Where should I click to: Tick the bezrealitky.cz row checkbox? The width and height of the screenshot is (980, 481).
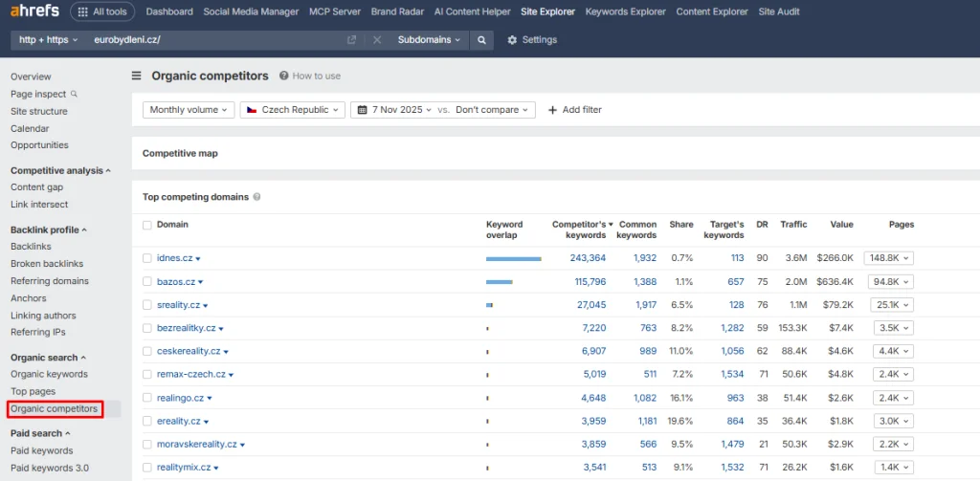click(146, 328)
